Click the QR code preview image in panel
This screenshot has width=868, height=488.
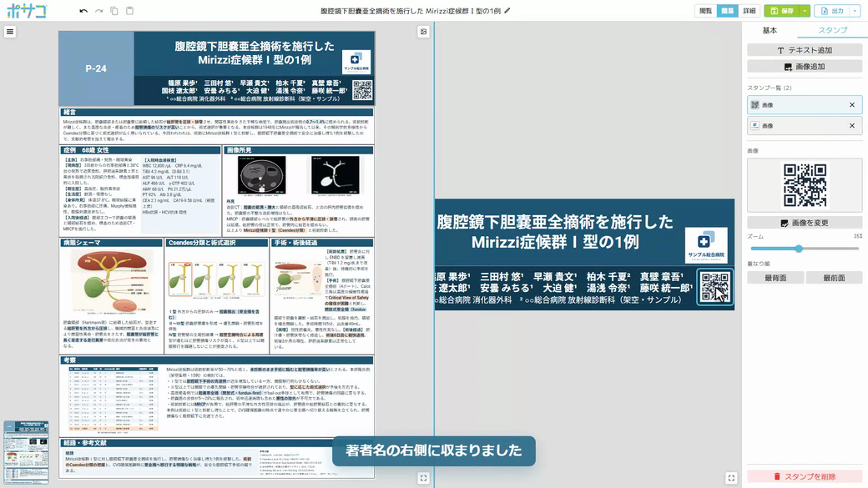click(x=805, y=185)
